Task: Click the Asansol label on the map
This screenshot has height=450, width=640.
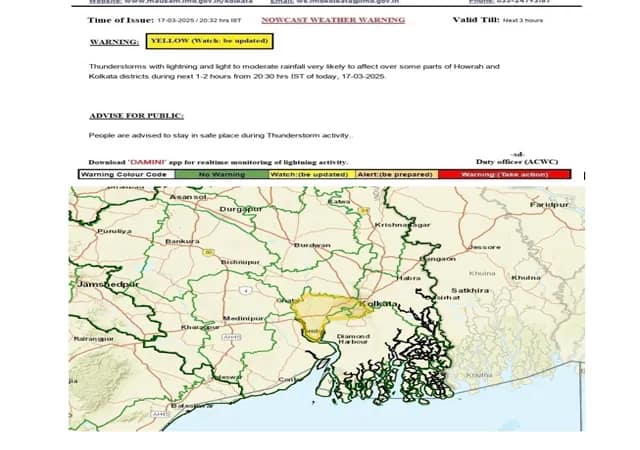Action: click(x=188, y=197)
